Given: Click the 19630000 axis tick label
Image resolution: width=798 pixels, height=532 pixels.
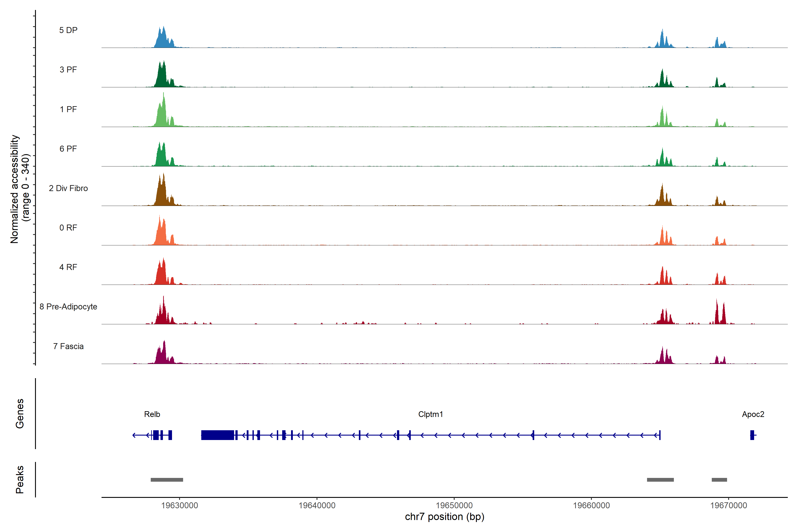Looking at the screenshot, I should click(180, 505).
